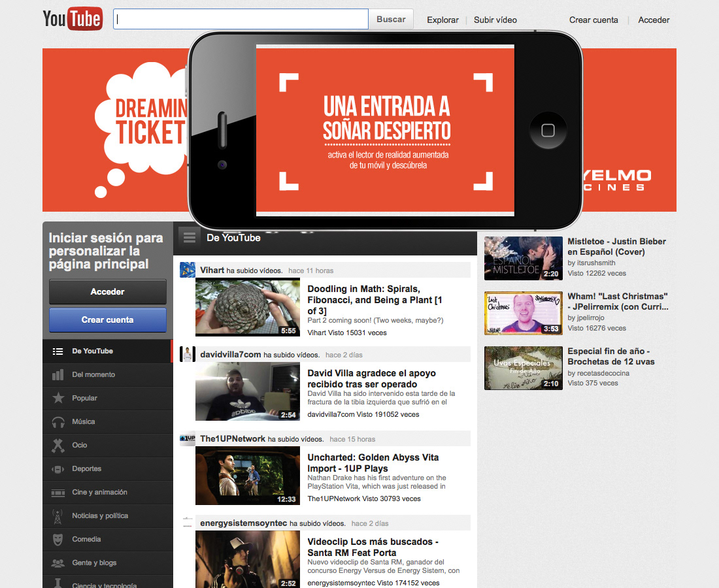
Task: Select the Noticias y política antenna icon
Action: click(x=58, y=516)
